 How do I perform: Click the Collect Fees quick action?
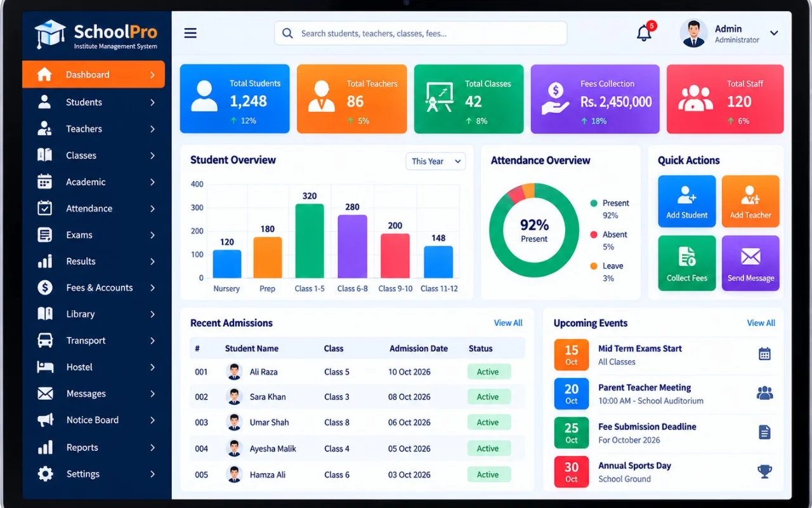tap(687, 264)
